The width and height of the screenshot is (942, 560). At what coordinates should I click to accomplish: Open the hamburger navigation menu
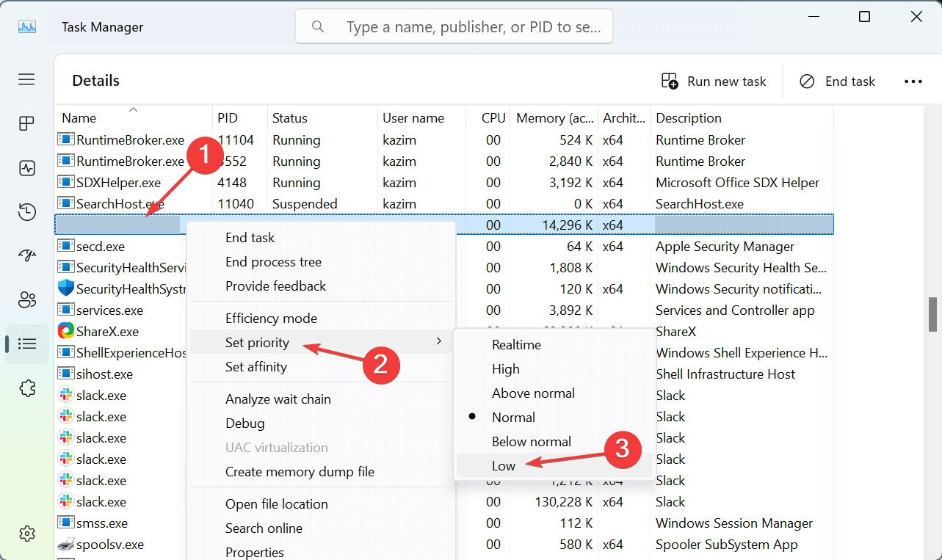click(x=27, y=80)
